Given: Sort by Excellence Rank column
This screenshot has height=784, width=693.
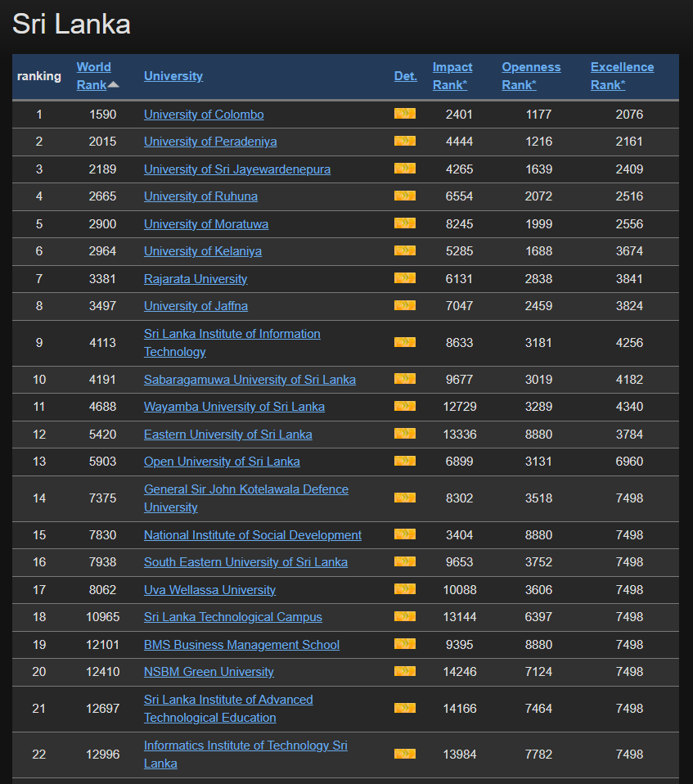Looking at the screenshot, I should 622,76.
